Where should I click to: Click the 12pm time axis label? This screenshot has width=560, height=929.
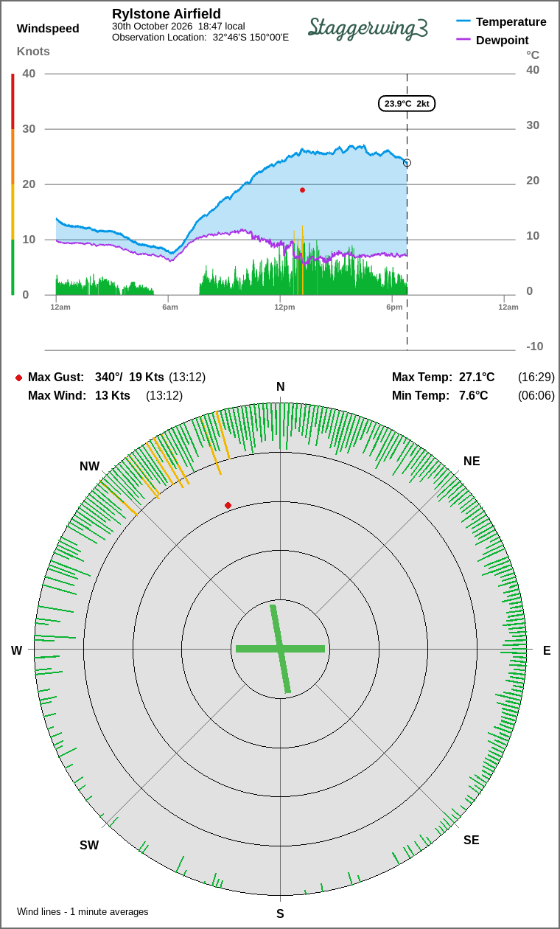pos(284,307)
